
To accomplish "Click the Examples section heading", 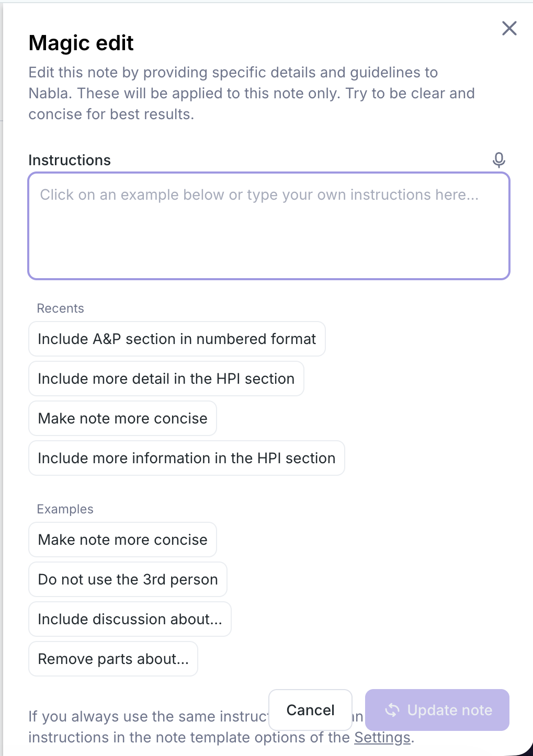I will point(65,509).
